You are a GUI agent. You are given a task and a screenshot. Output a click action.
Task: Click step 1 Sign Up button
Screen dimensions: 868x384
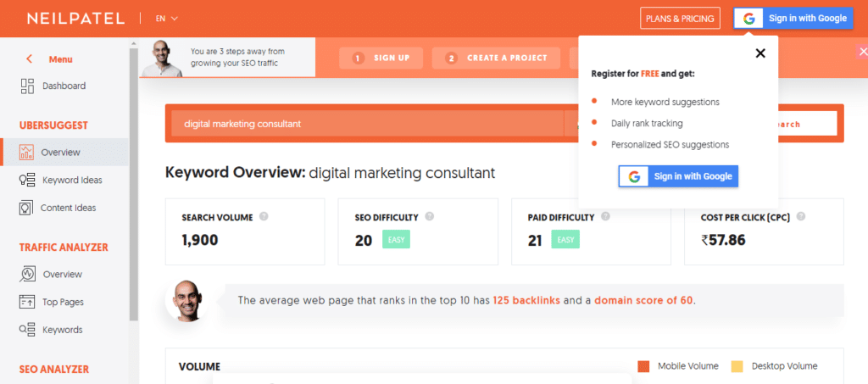(x=381, y=58)
